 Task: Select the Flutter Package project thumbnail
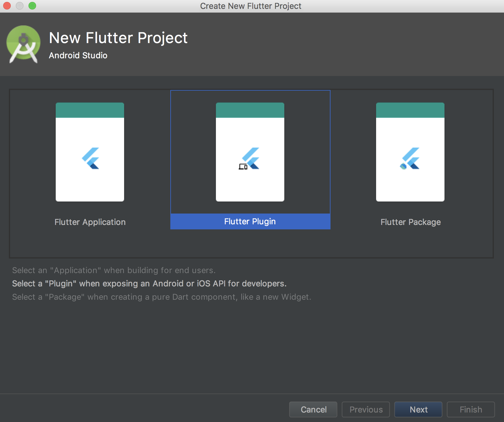(410, 152)
